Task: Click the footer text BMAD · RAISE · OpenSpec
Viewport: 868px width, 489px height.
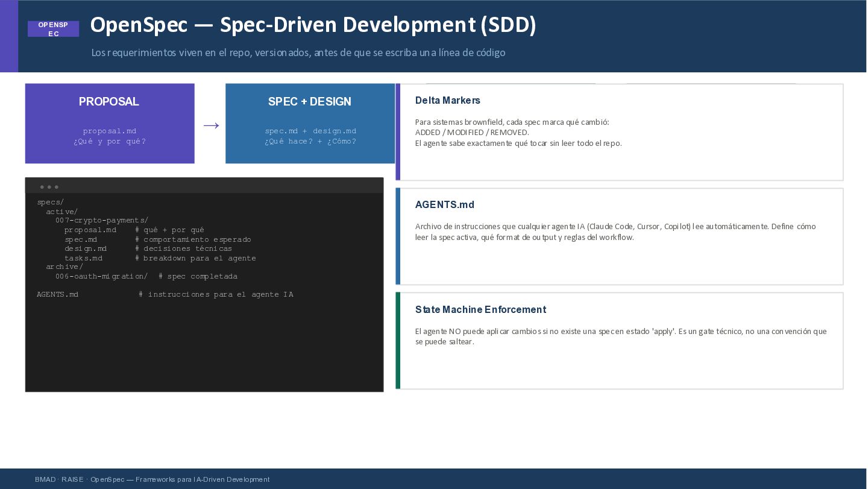Action: click(x=152, y=479)
